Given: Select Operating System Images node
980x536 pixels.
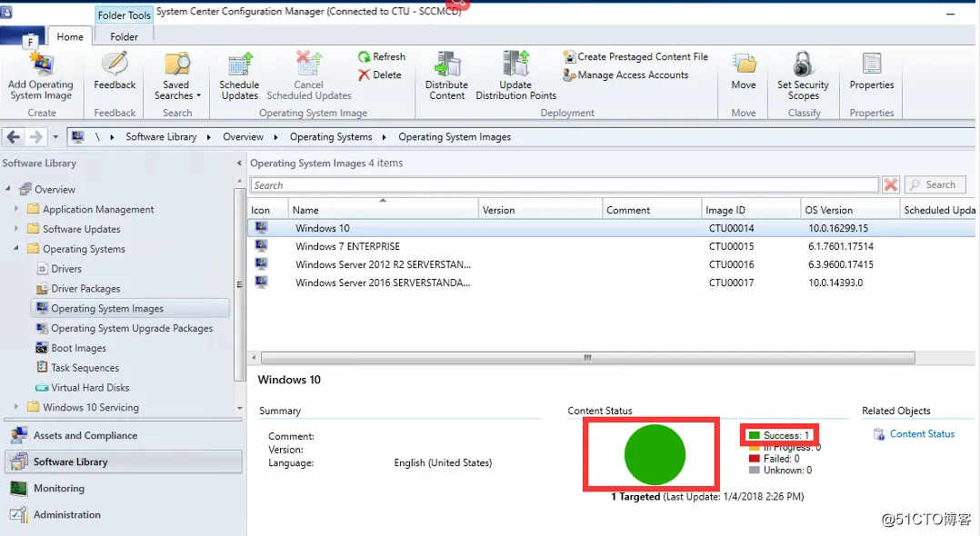Looking at the screenshot, I should point(130,309).
